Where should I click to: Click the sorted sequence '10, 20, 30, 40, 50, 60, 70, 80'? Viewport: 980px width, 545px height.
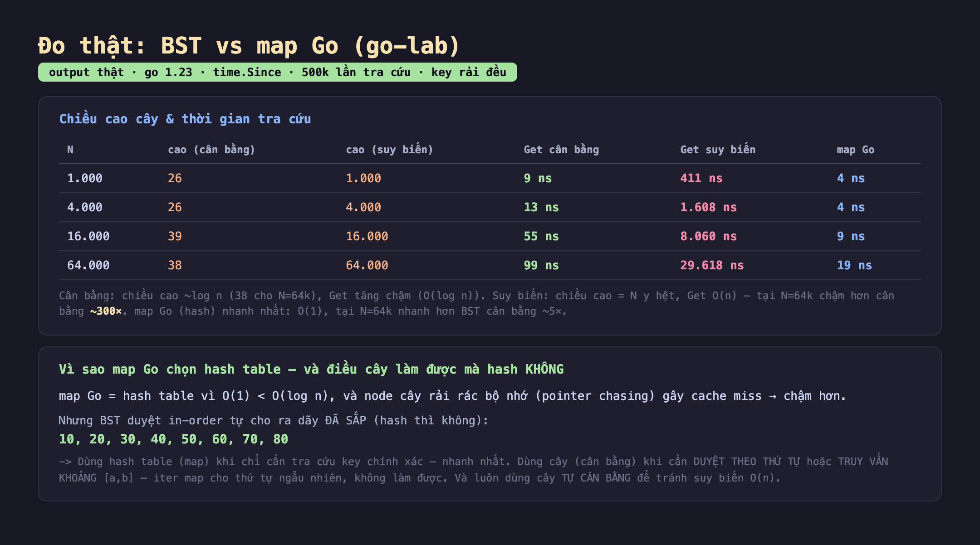174,439
